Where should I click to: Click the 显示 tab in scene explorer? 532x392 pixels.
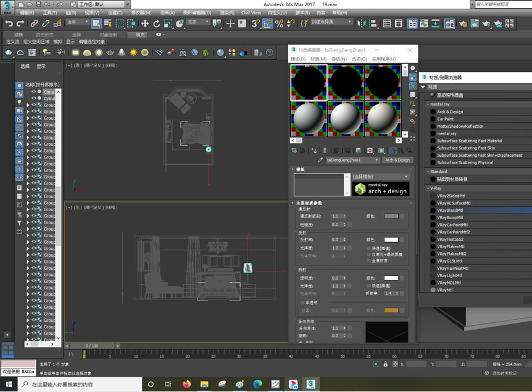coord(41,66)
